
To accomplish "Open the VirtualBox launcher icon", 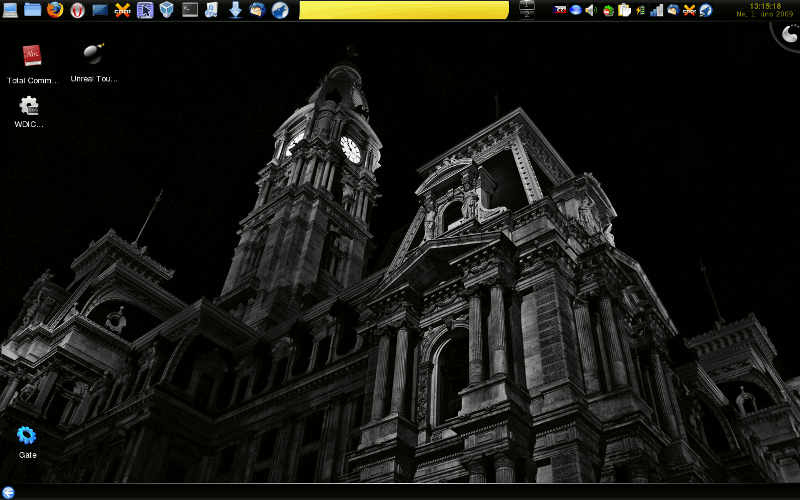I will point(166,10).
